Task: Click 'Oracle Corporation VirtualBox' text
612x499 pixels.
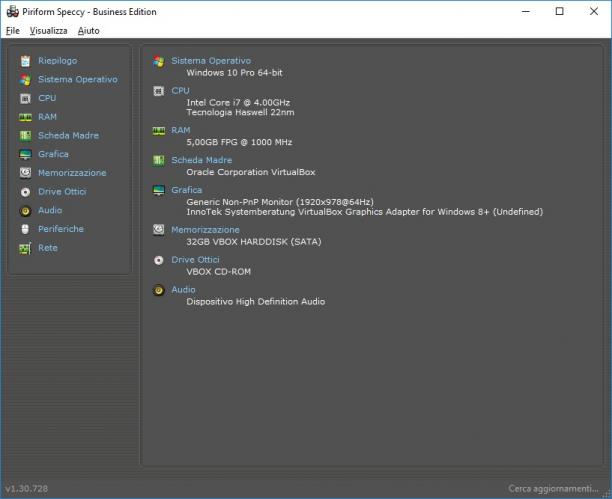Action: [x=251, y=172]
